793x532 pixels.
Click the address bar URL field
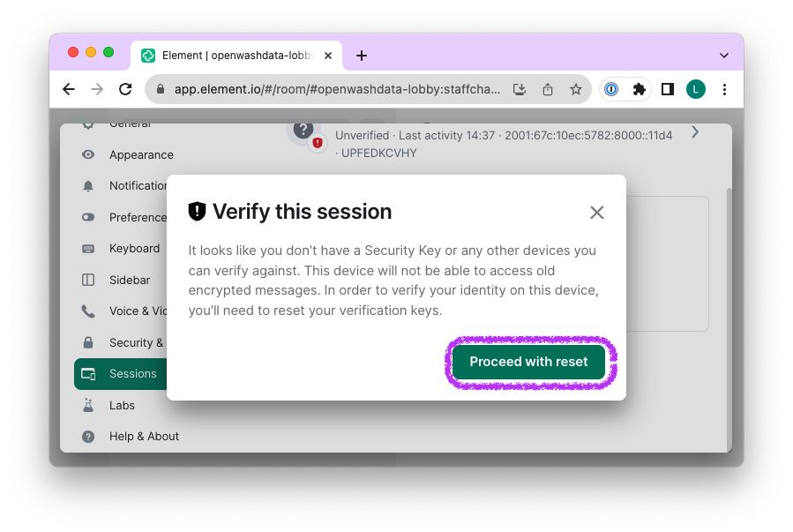coord(337,89)
